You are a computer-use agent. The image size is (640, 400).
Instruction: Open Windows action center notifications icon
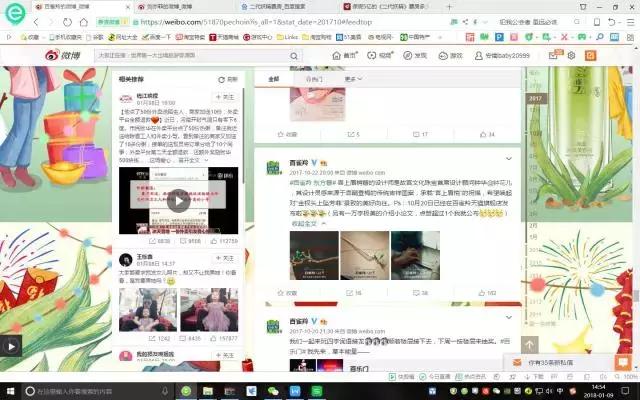(x=625, y=391)
